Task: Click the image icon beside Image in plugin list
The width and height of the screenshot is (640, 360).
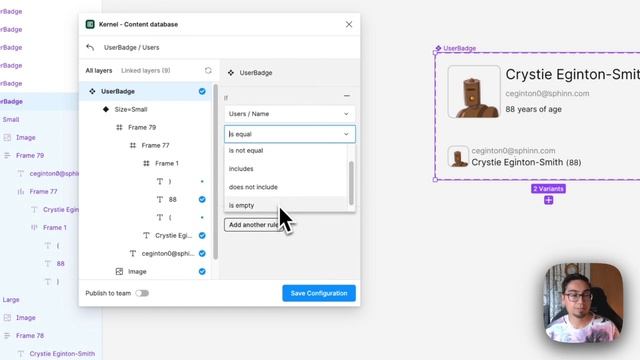Action: tap(119, 271)
